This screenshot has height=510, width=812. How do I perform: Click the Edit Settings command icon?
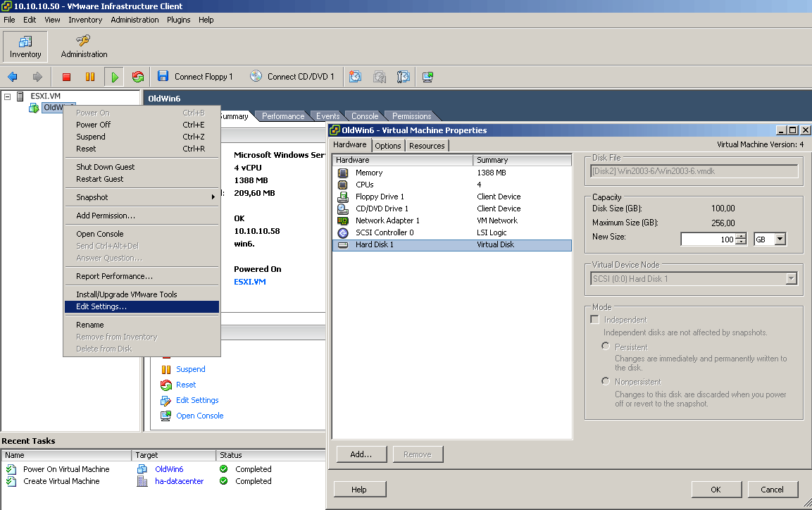[x=165, y=400]
